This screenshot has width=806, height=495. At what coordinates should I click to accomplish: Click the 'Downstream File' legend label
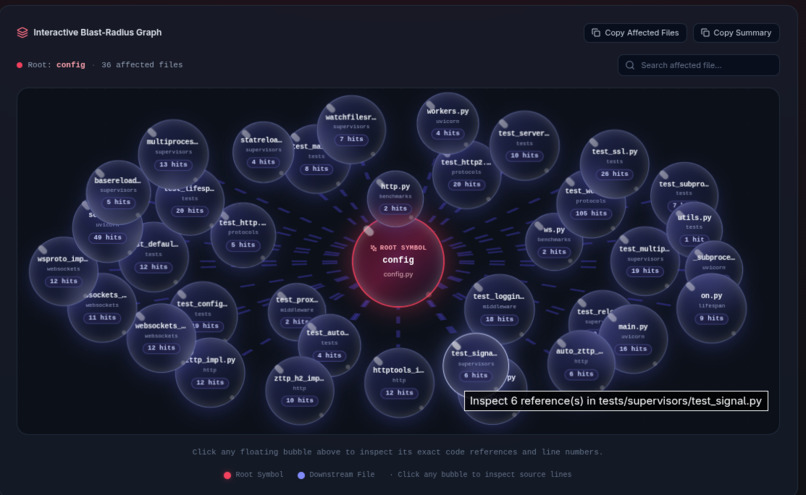(x=342, y=474)
